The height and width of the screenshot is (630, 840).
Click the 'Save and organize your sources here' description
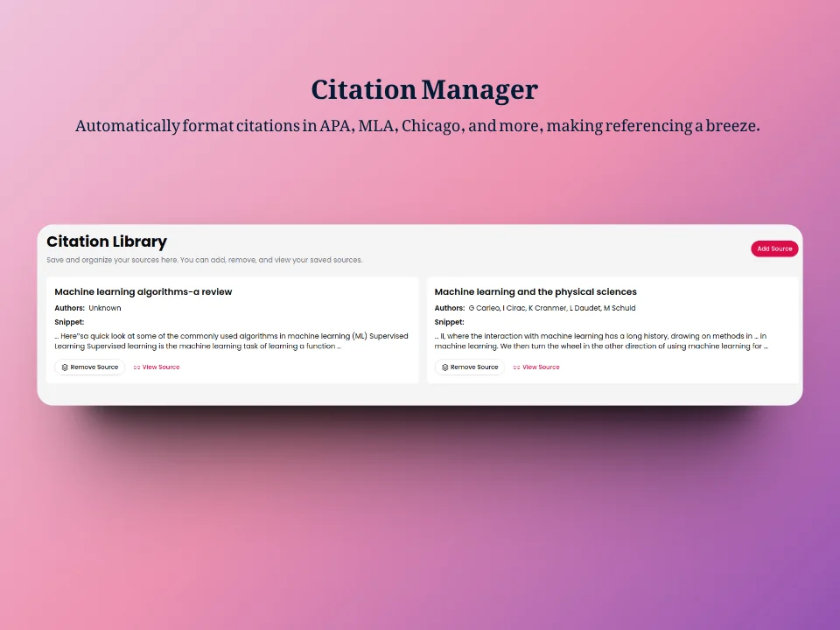tap(204, 260)
